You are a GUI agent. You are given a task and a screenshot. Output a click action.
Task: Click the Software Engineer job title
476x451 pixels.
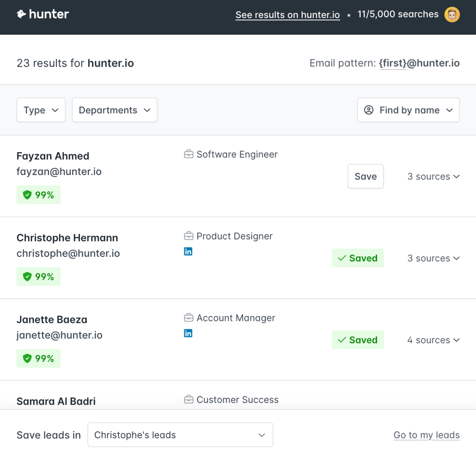237,154
